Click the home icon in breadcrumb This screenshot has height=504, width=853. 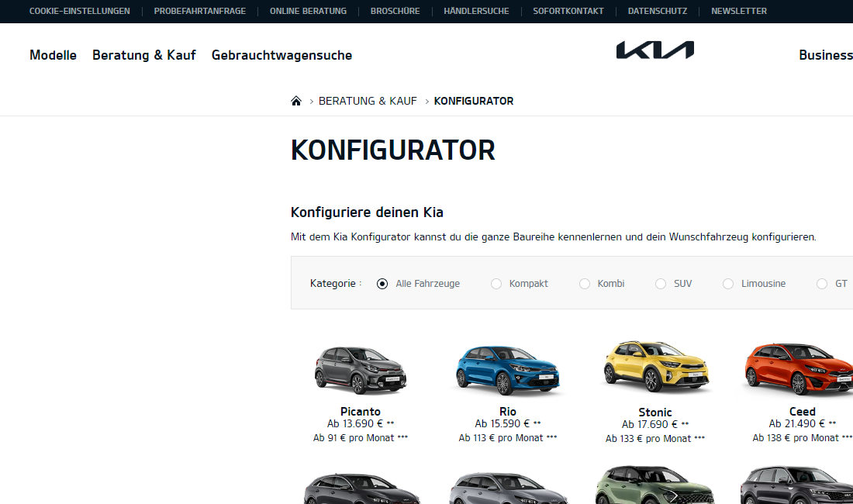pos(296,101)
